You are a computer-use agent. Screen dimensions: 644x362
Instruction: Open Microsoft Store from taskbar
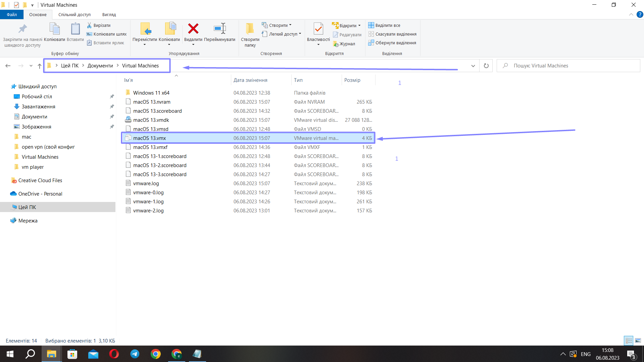coord(72,354)
